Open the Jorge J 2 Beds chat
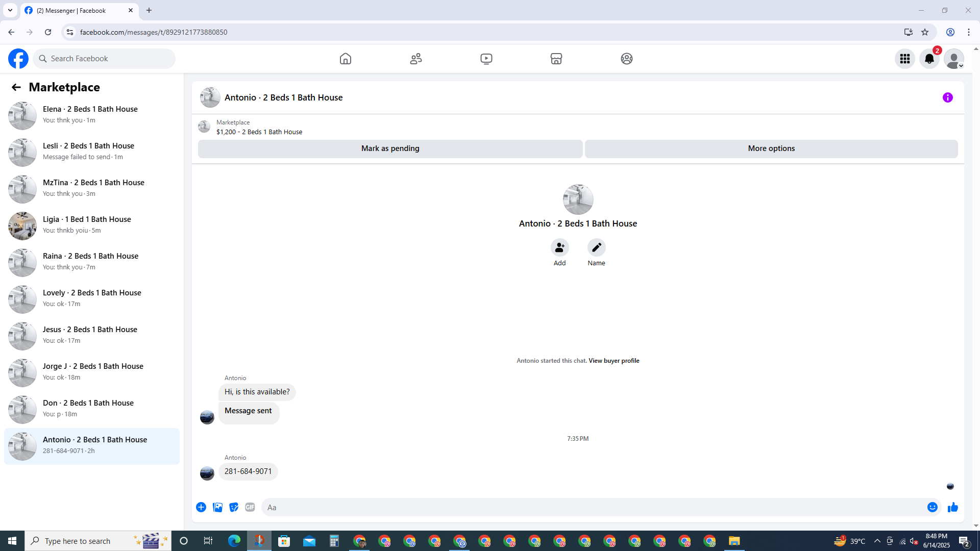This screenshot has width=980, height=551. pyautogui.click(x=92, y=372)
